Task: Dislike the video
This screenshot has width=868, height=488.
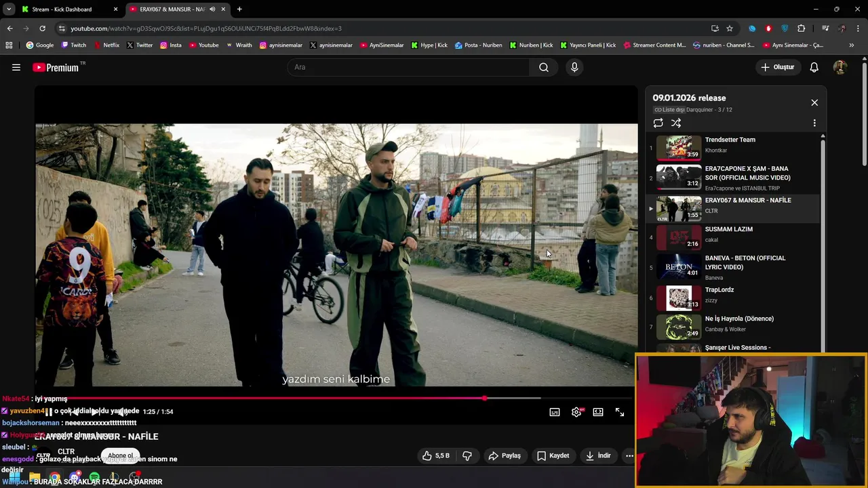Action: click(467, 455)
